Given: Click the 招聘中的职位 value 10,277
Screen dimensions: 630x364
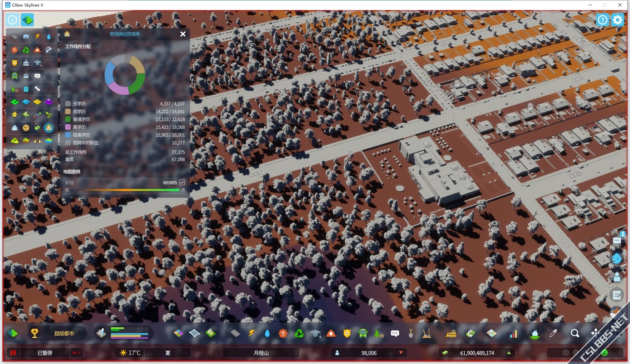Looking at the screenshot, I should (178, 143).
